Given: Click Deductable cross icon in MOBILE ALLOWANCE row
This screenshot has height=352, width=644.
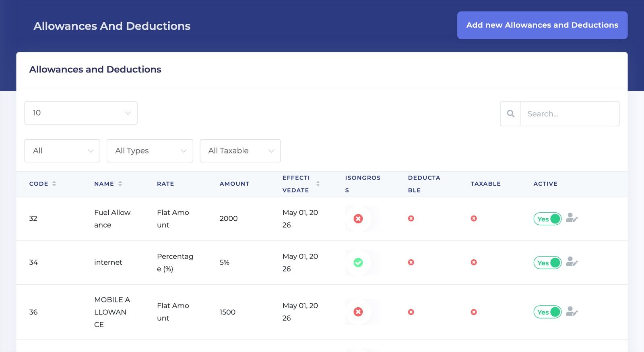Looking at the screenshot, I should pyautogui.click(x=411, y=312).
